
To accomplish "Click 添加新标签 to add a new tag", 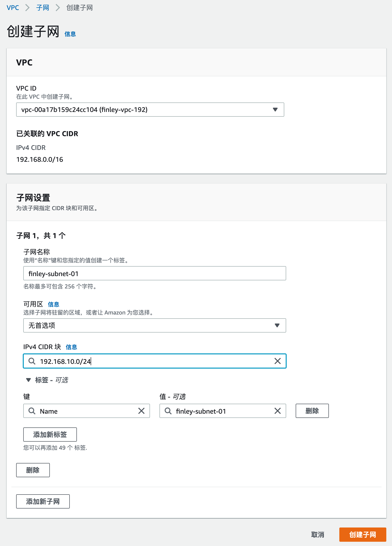I will [50, 434].
